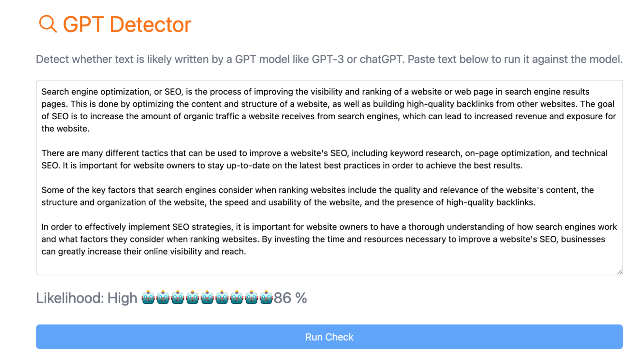Click the word 'chatGPT' in the description
Viewport: 643px width, 364px height.
pos(381,59)
